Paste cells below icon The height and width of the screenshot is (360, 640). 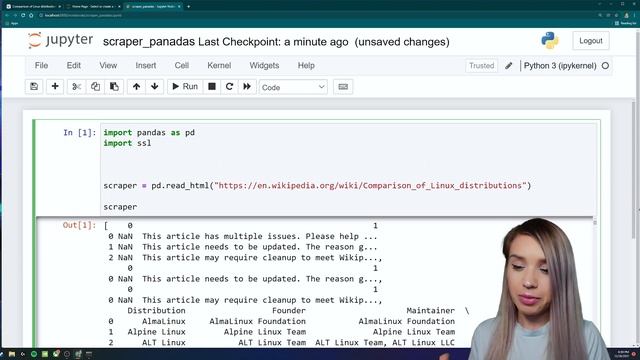pos(114,87)
